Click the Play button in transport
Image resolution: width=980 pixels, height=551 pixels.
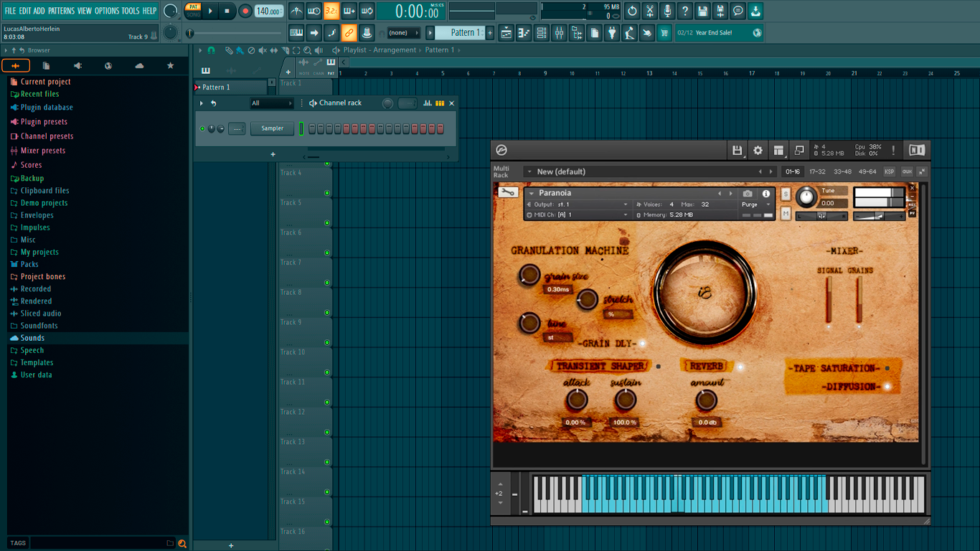210,11
